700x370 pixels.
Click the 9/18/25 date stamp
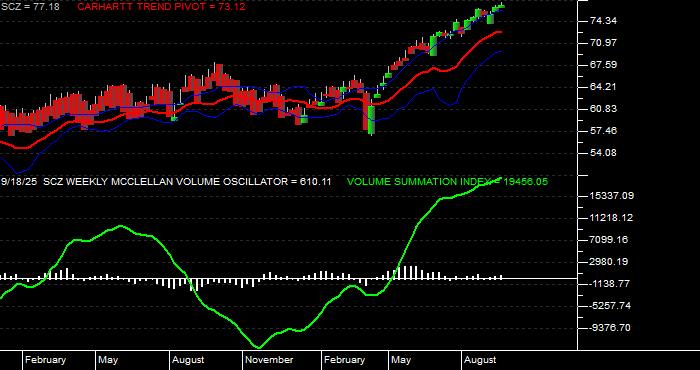(x=19, y=182)
